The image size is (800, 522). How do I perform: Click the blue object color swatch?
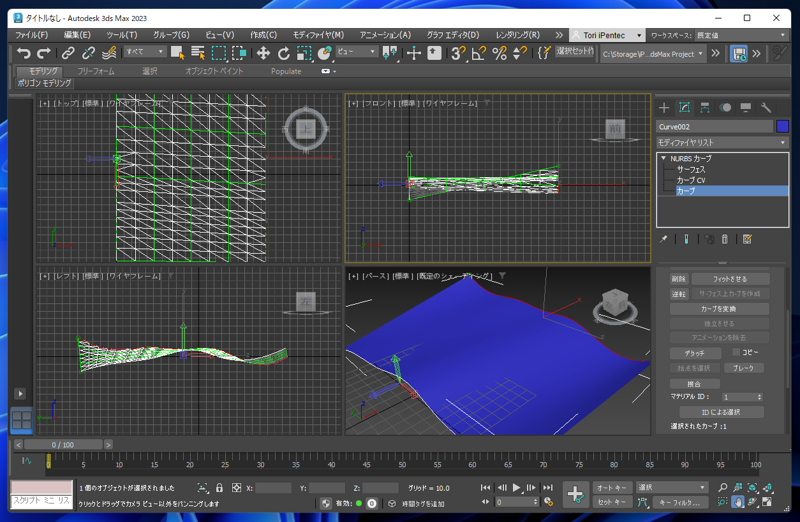coord(782,127)
